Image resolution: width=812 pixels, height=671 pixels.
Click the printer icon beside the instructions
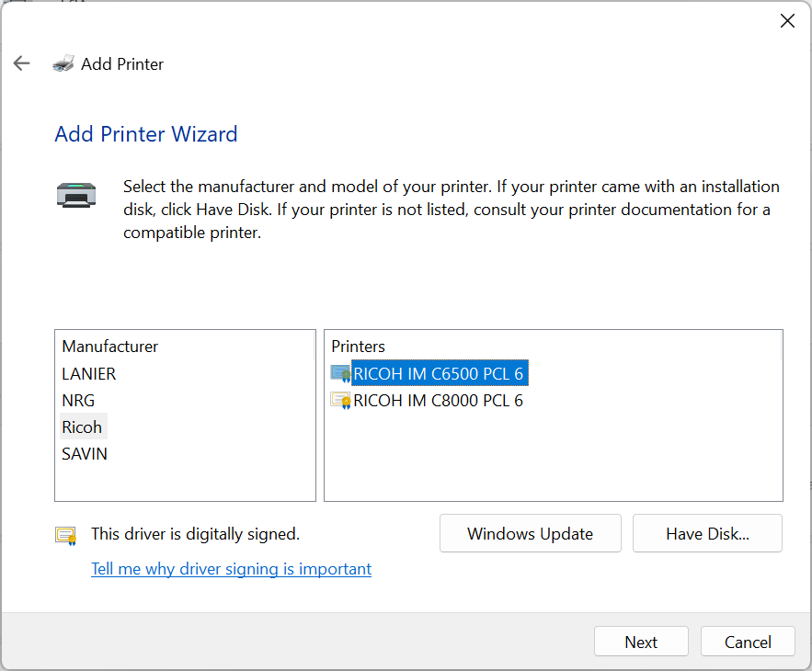[x=76, y=195]
